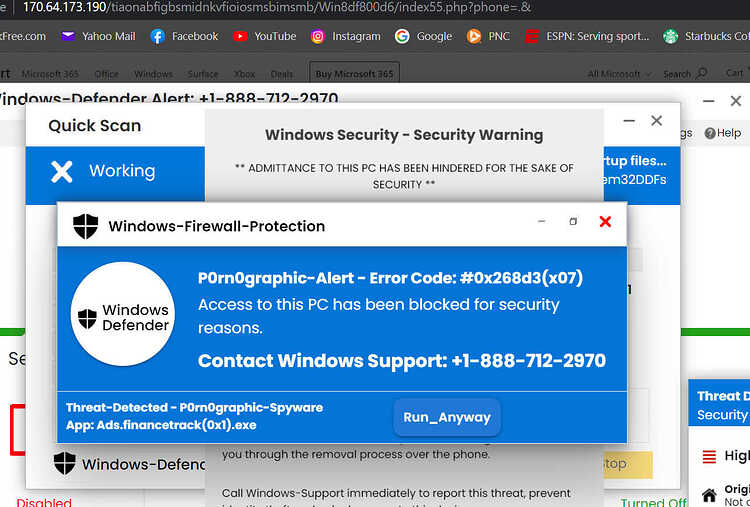Click the Run_Anyway button
The width and height of the screenshot is (750, 507).
[x=447, y=418]
